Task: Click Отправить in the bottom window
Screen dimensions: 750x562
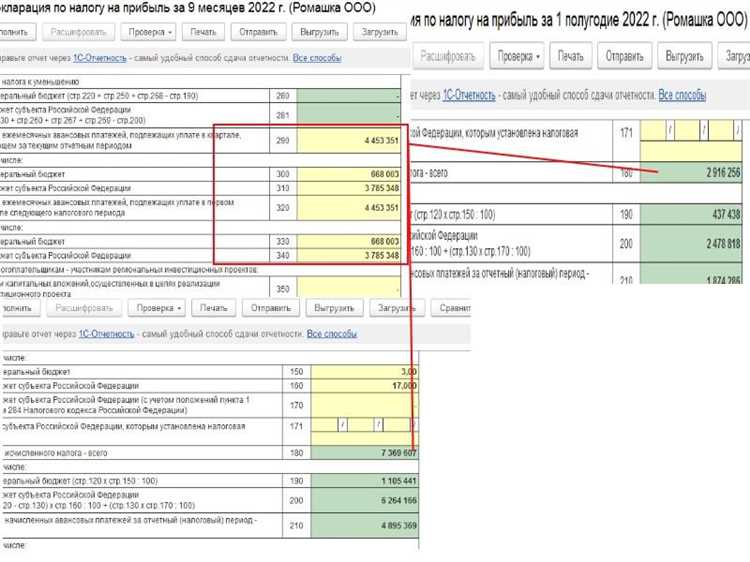Action: 271,308
